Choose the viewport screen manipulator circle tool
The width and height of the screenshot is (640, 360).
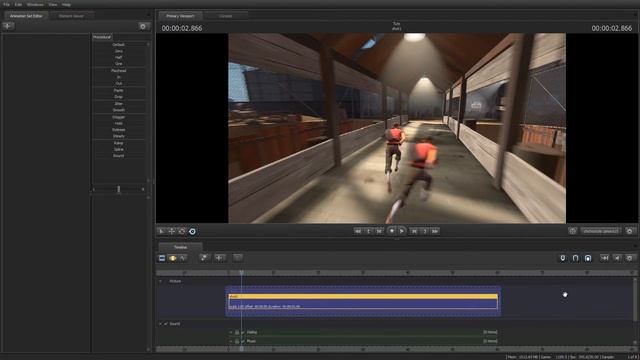(192, 231)
